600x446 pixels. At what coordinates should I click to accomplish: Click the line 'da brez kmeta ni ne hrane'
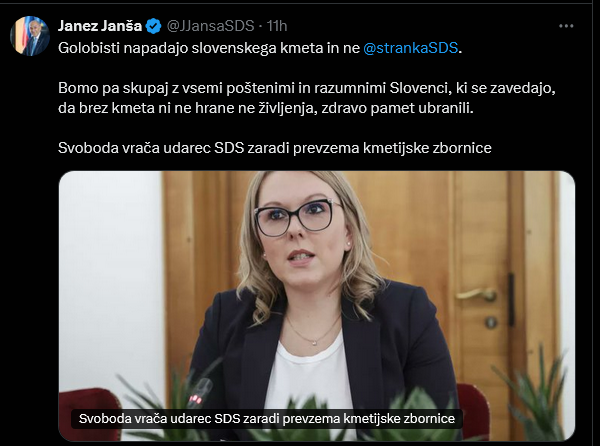pos(266,108)
